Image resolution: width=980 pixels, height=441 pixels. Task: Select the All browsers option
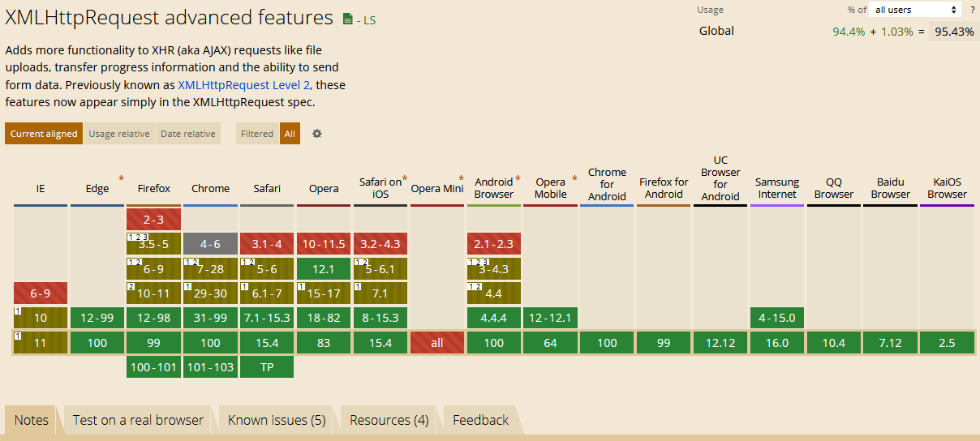290,134
